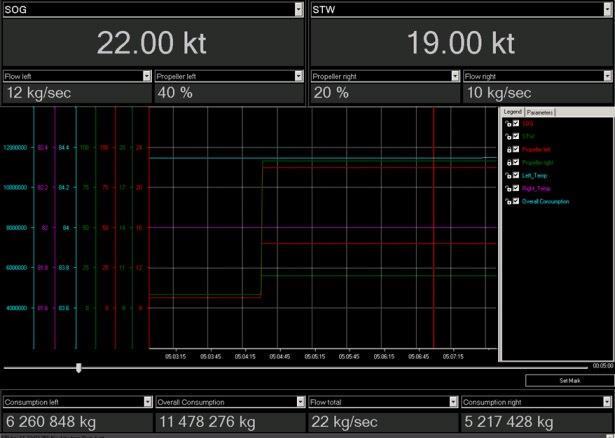Hide the Left_Temp series via its checkbox

517,175
